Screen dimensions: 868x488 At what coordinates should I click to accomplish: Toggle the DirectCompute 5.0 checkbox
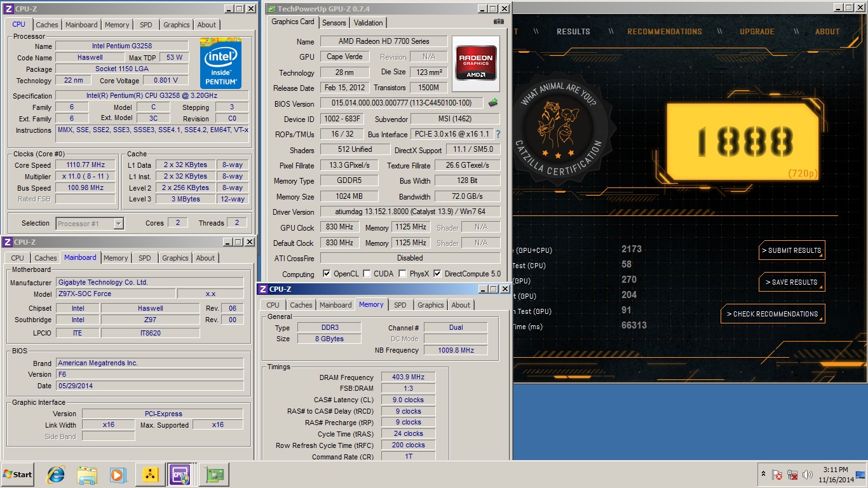coord(437,274)
